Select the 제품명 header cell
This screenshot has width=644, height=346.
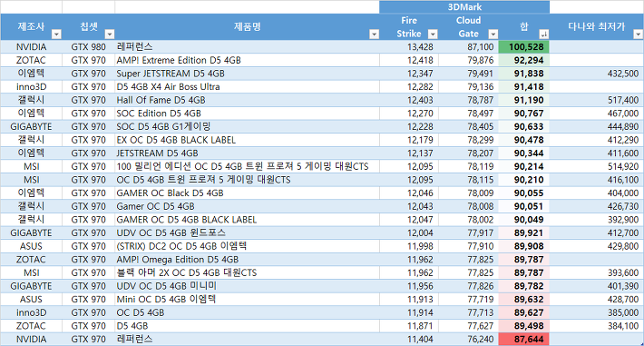(248, 26)
